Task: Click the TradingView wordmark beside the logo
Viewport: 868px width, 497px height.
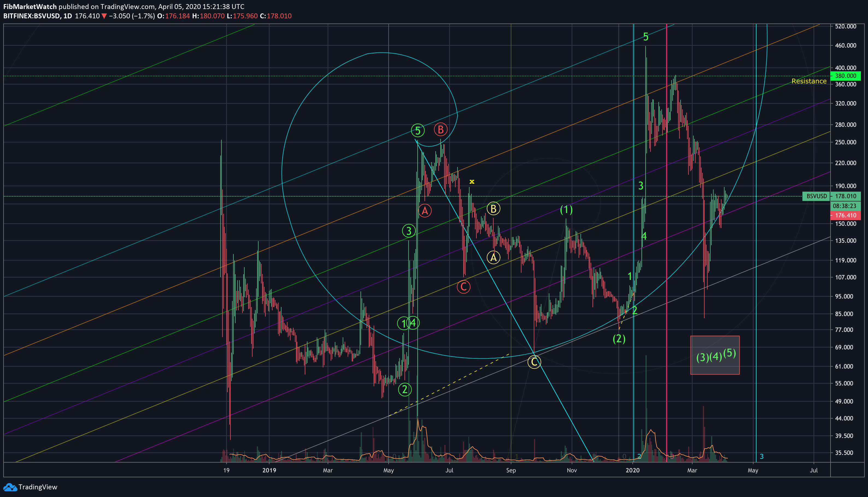Action: click(38, 487)
